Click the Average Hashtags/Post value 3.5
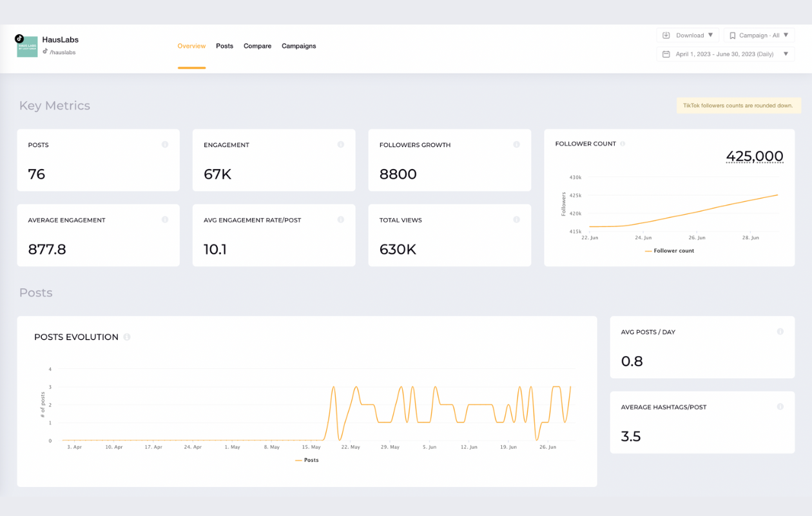Image resolution: width=812 pixels, height=516 pixels. click(631, 437)
